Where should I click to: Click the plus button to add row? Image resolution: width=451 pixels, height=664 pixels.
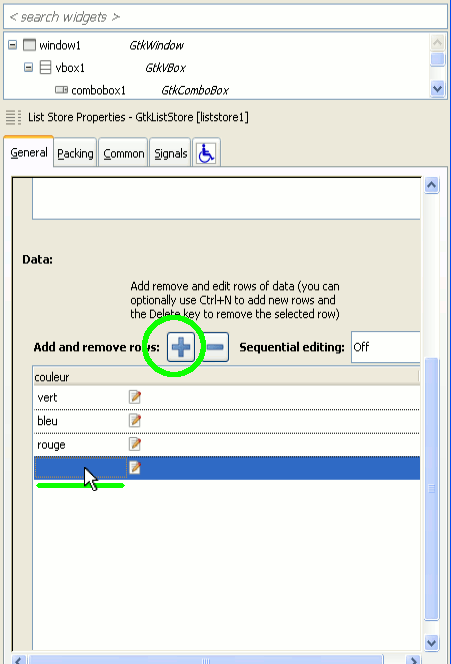(x=181, y=347)
